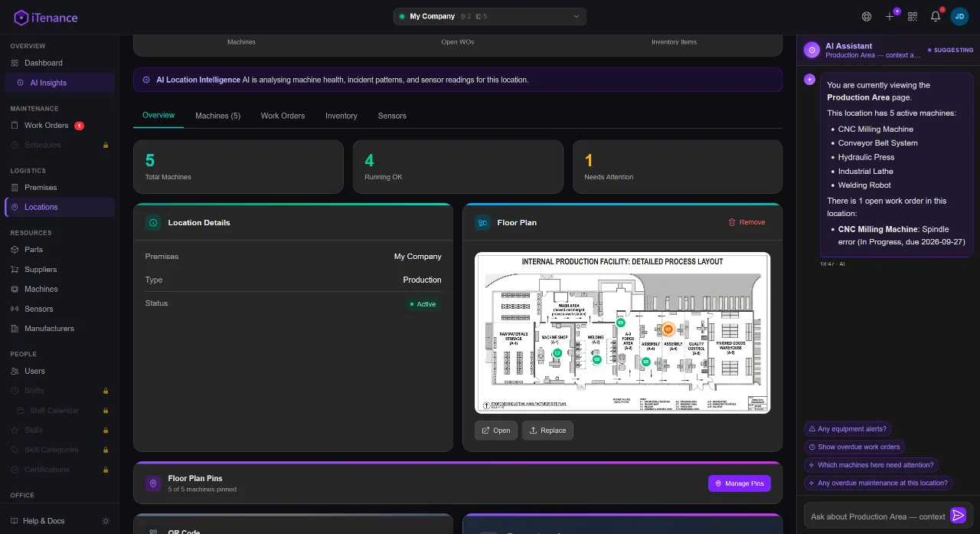Switch to the Work Orders tab

[x=283, y=116]
